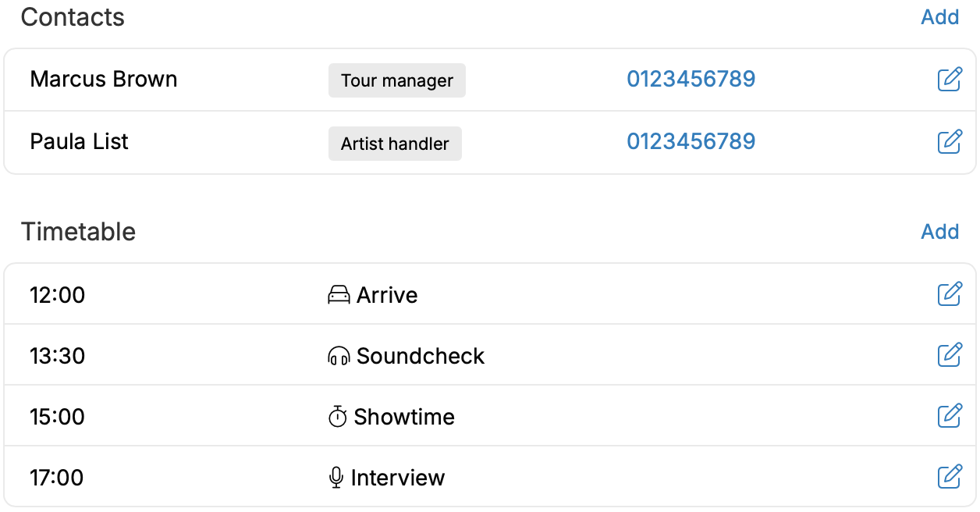The height and width of the screenshot is (512, 980).
Task: Edit the Paula List contact entry
Action: (949, 141)
